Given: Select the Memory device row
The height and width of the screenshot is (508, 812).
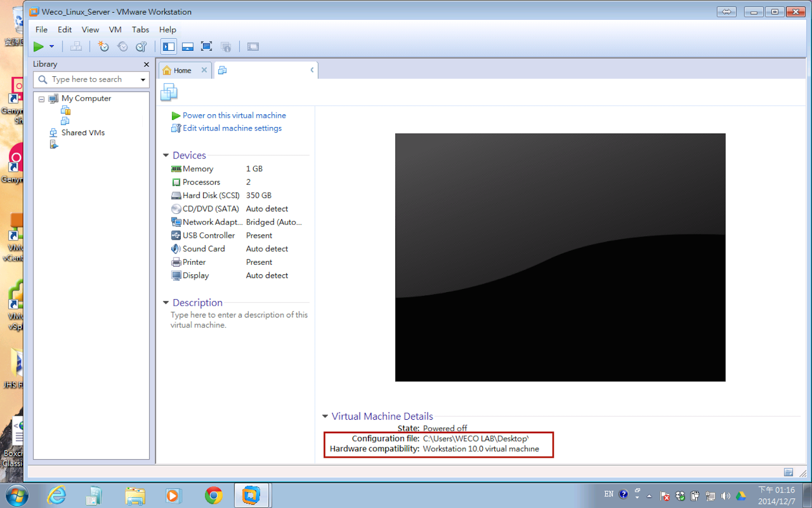Looking at the screenshot, I should (x=236, y=169).
